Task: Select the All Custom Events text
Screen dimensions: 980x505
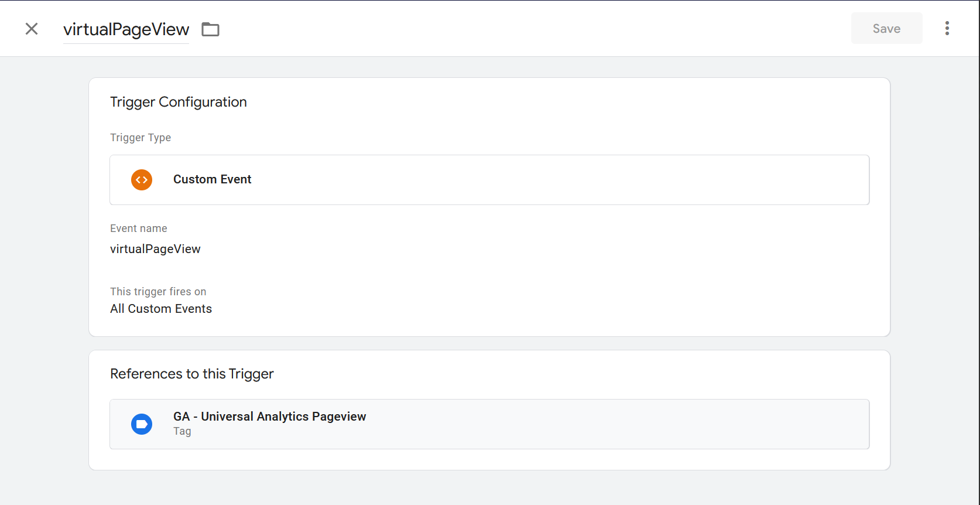Action: click(x=161, y=309)
